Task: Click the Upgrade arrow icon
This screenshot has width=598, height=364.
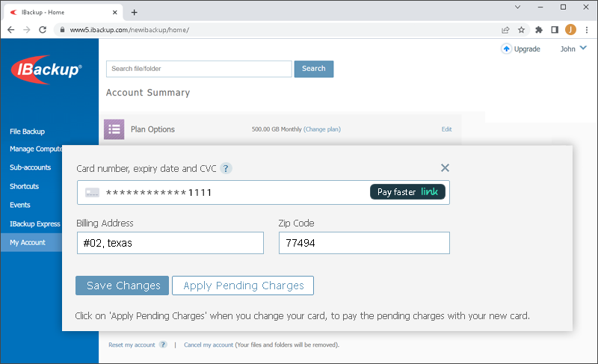Action: [x=506, y=49]
